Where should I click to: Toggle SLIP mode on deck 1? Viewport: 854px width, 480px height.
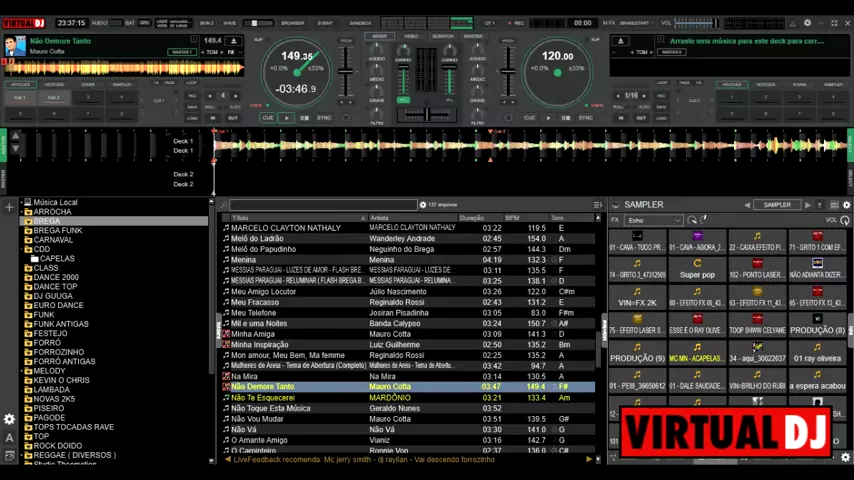click(259, 40)
